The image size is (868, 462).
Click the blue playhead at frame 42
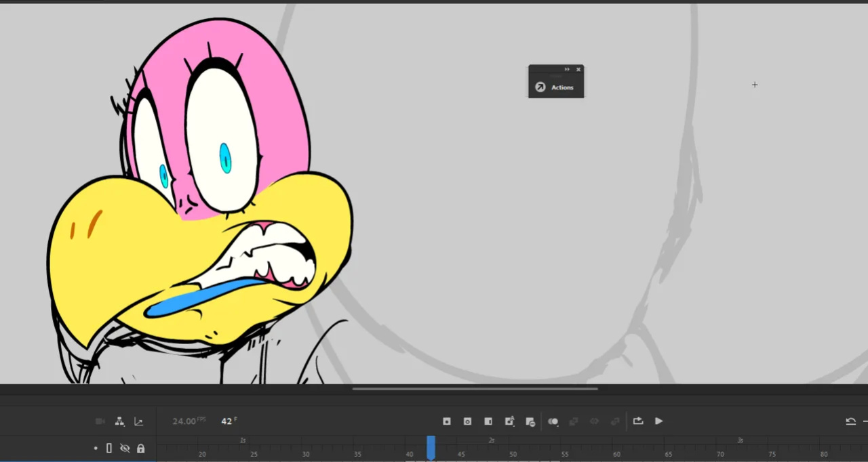pyautogui.click(x=431, y=447)
